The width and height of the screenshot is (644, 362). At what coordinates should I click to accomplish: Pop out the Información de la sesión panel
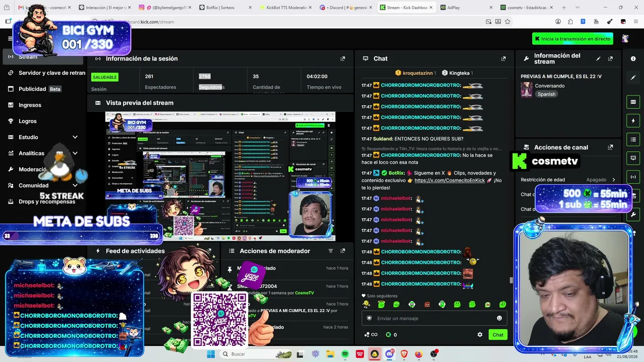click(x=343, y=59)
